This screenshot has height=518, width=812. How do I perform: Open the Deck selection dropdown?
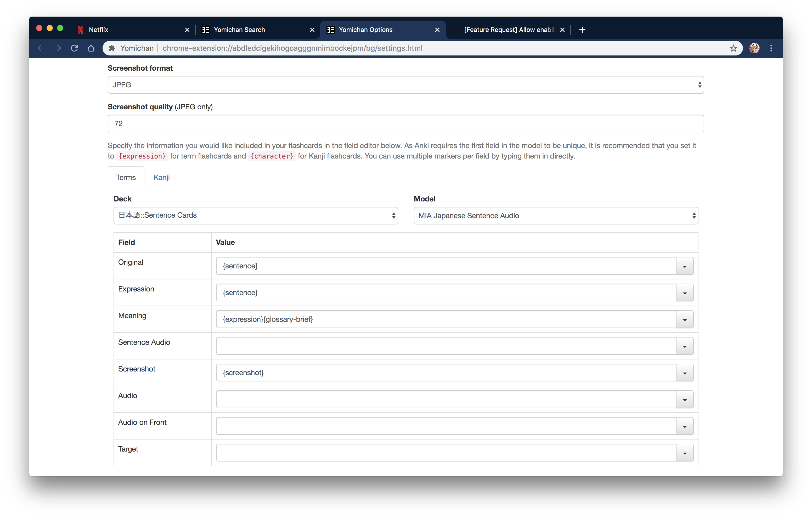pyautogui.click(x=256, y=216)
